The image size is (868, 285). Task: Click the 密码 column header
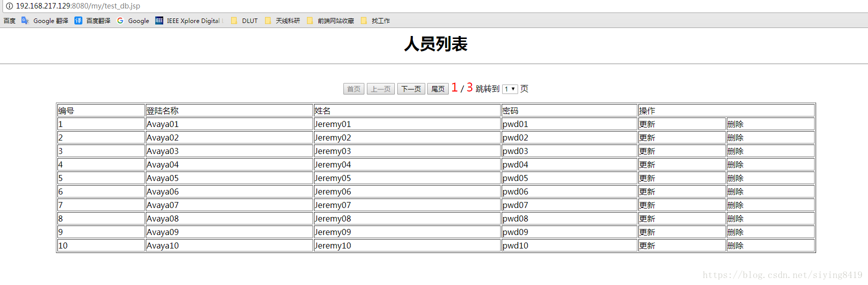570,110
